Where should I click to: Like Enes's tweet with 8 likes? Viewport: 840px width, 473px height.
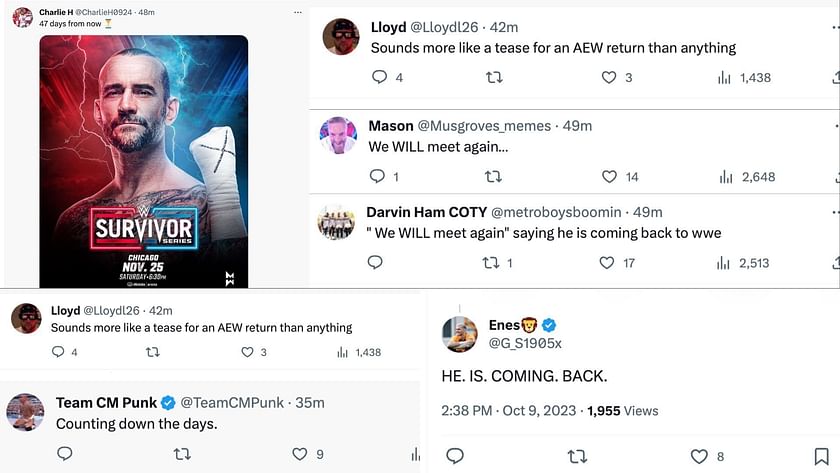(699, 456)
